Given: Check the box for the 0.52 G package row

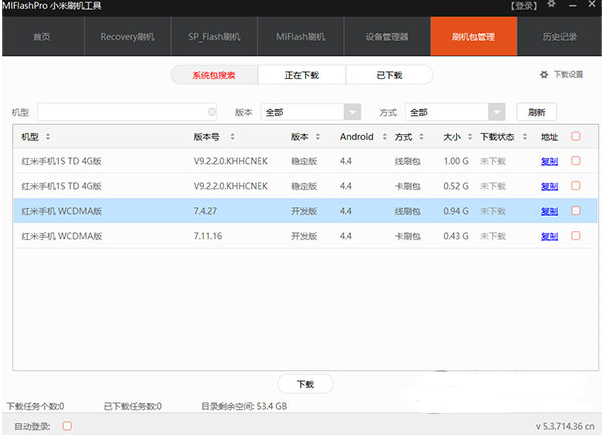Looking at the screenshot, I should (576, 186).
